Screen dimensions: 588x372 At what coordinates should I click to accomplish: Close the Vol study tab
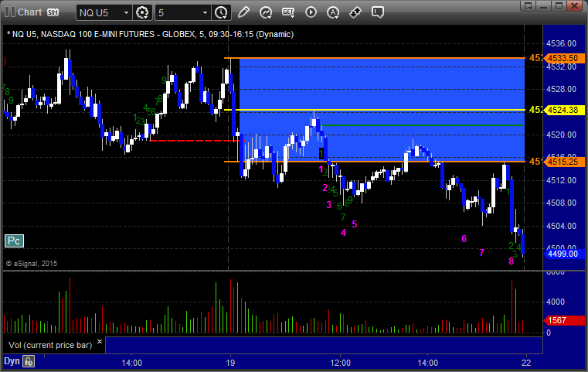pyautogui.click(x=100, y=342)
